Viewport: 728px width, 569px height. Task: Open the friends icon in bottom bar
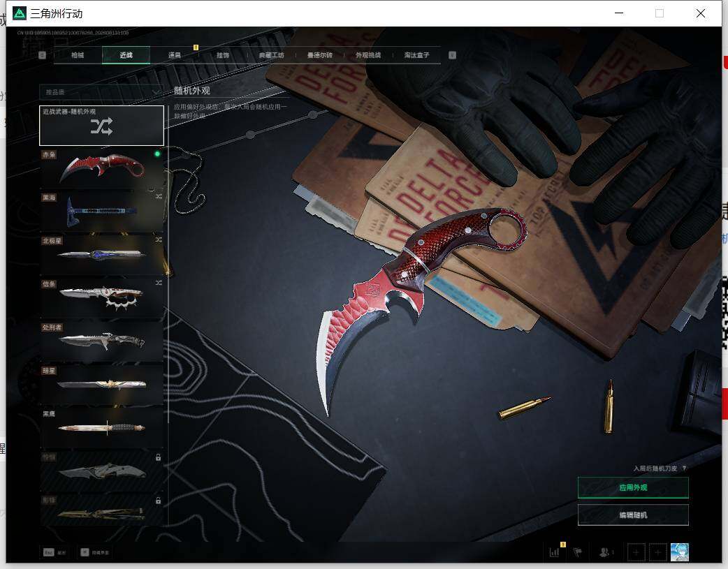pyautogui.click(x=605, y=552)
